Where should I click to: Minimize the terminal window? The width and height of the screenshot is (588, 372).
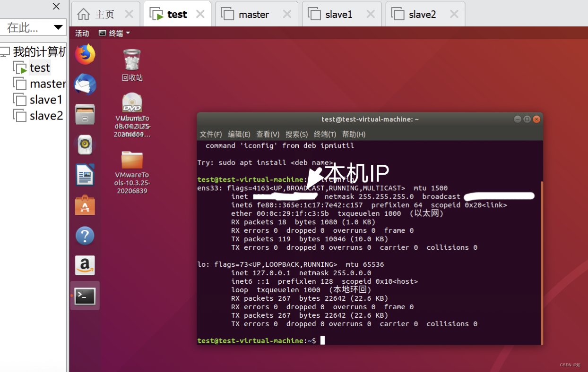(x=518, y=119)
